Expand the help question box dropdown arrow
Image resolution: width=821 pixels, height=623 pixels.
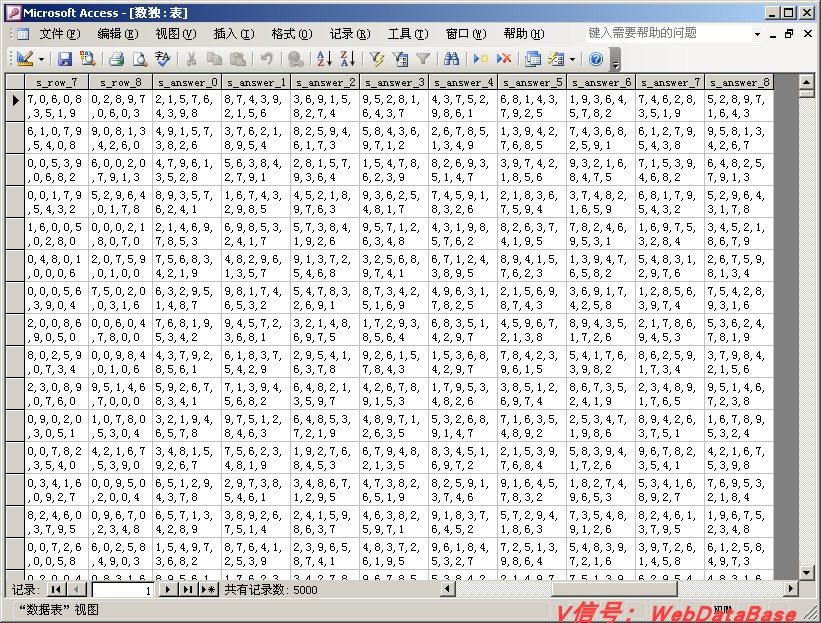coord(757,35)
